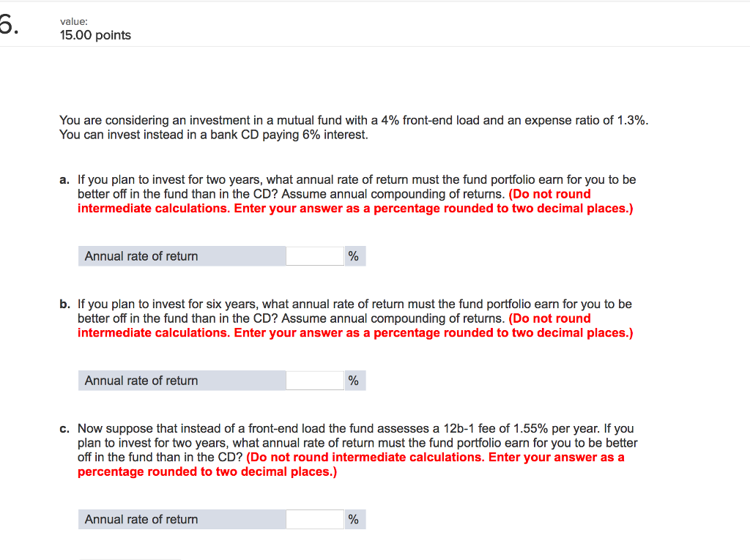Click the bold letter a. question marker
The width and height of the screenshot is (750, 560).
64,179
